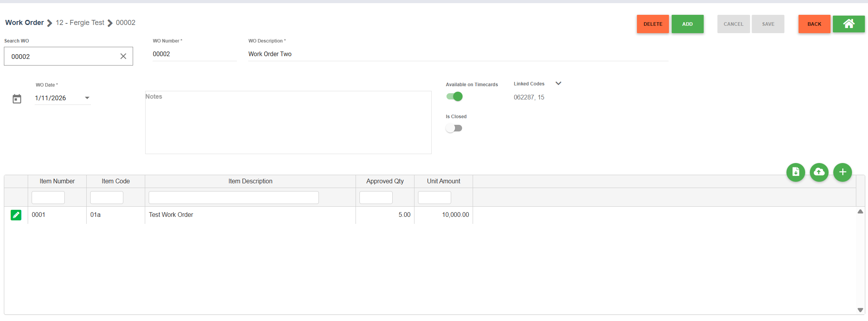868x321 pixels.
Task: Sort by Unit Amount column header
Action: [443, 181]
